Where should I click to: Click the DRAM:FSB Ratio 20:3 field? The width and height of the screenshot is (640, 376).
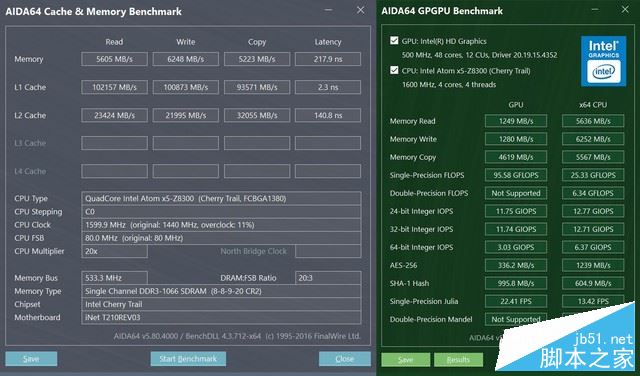[x=328, y=278]
